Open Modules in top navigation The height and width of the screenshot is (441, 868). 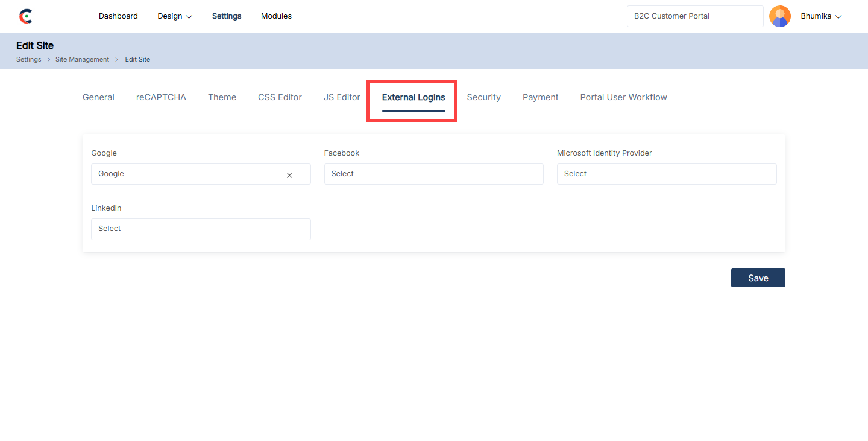[x=276, y=16]
